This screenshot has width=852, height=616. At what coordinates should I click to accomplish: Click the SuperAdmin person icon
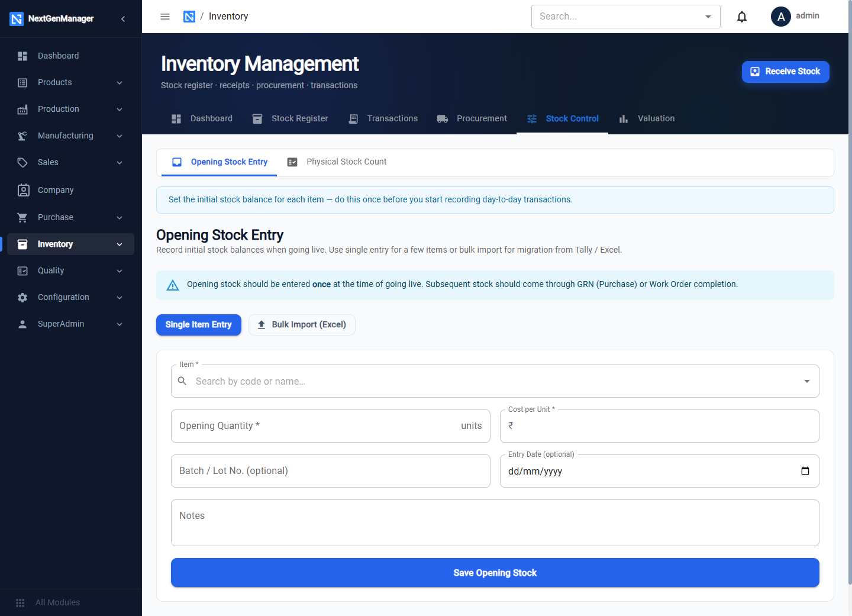[22, 324]
